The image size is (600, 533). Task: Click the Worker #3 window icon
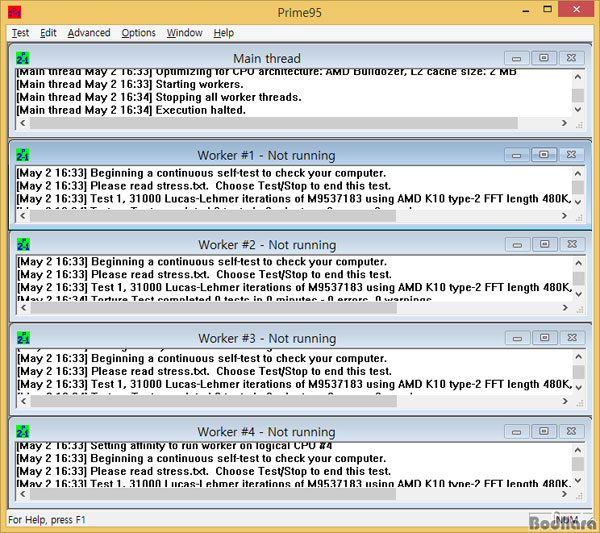click(x=23, y=338)
